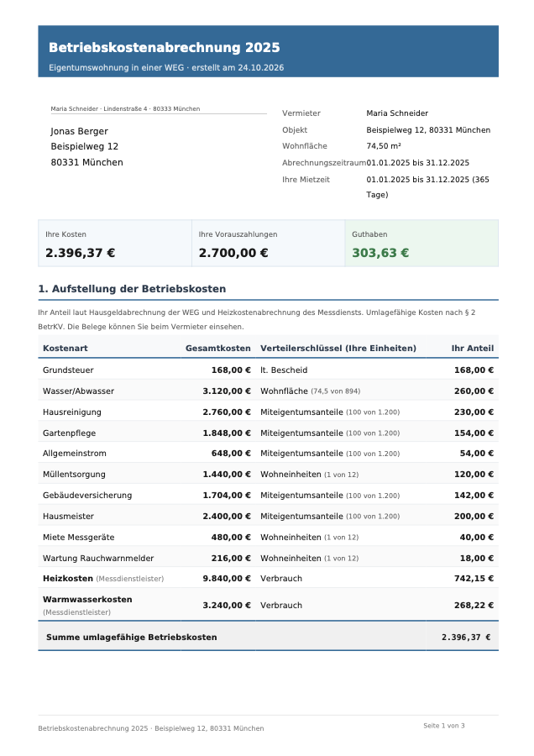Screen dimensions: 534x756
Task: Click the Objekt value 'Beispielweg 12, 80331 München'
Action: pyautogui.click(x=428, y=130)
